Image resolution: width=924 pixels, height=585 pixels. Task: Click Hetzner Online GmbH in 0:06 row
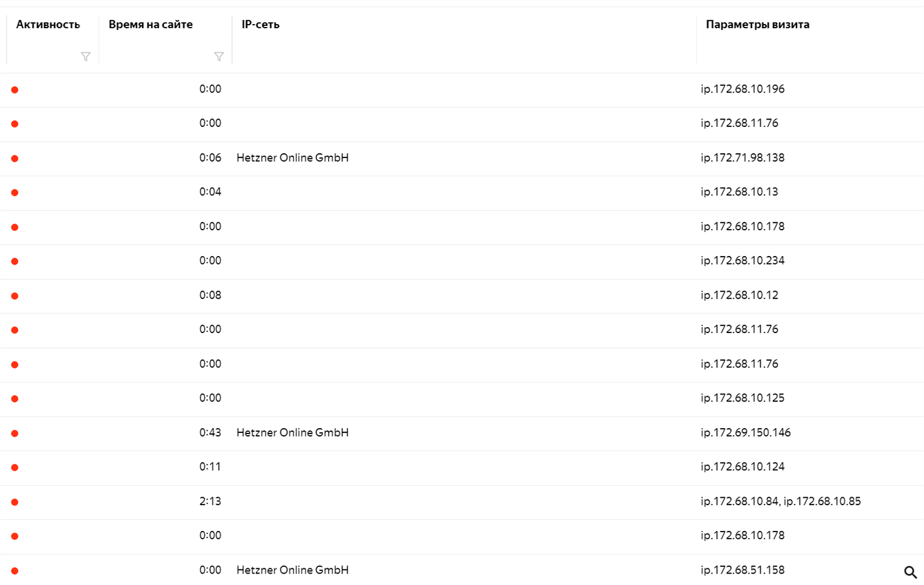[x=292, y=158]
